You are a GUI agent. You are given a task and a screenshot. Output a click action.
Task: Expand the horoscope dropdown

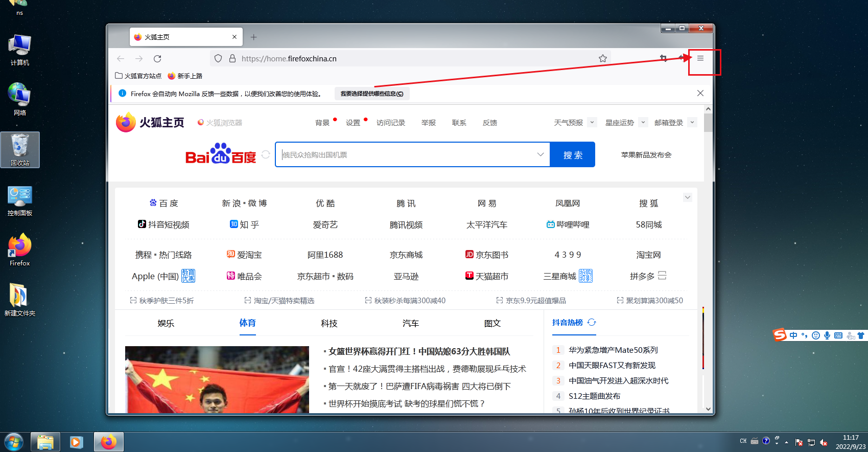tap(643, 122)
